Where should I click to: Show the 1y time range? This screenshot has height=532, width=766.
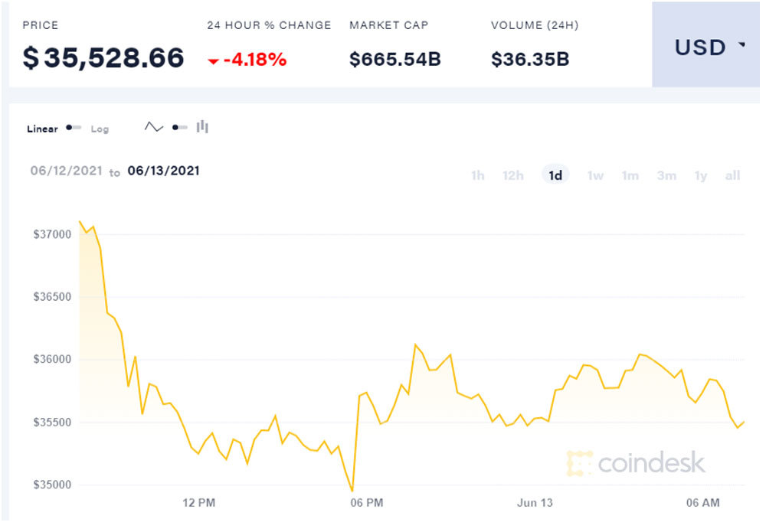tap(700, 175)
